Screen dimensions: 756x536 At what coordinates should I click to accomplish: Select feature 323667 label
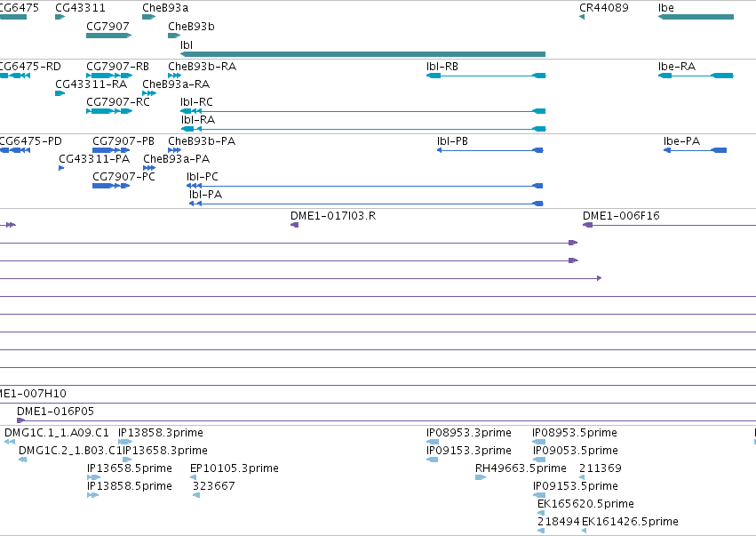tap(214, 486)
